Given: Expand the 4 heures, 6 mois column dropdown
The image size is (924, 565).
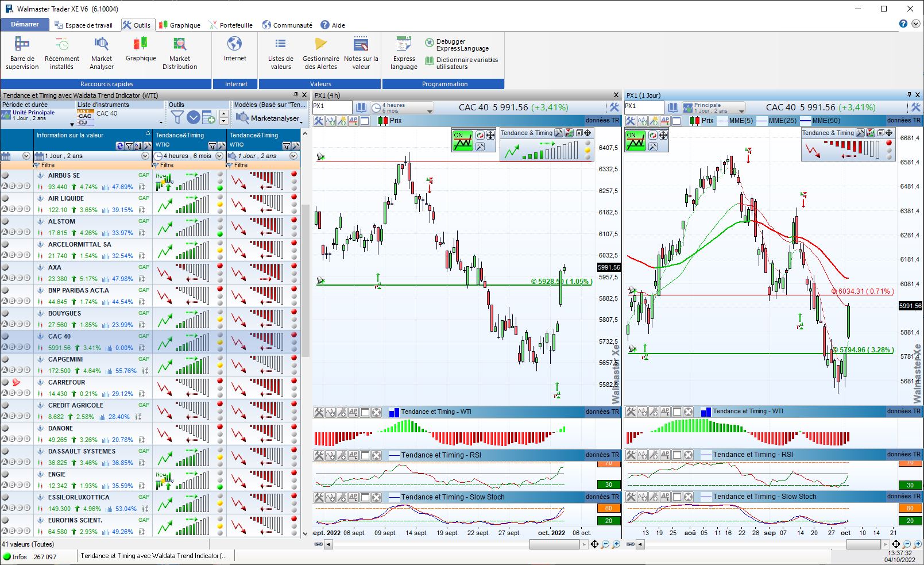Looking at the screenshot, I should [x=219, y=156].
